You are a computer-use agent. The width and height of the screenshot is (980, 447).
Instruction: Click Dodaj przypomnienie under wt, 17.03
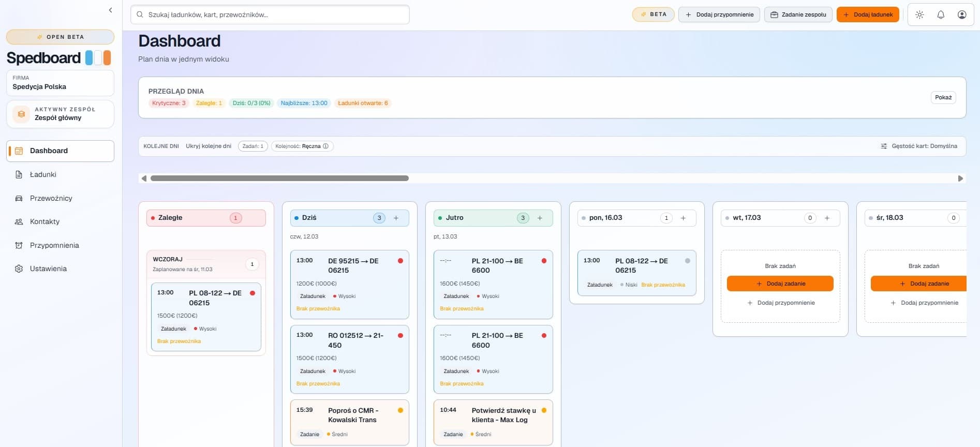[x=780, y=303]
